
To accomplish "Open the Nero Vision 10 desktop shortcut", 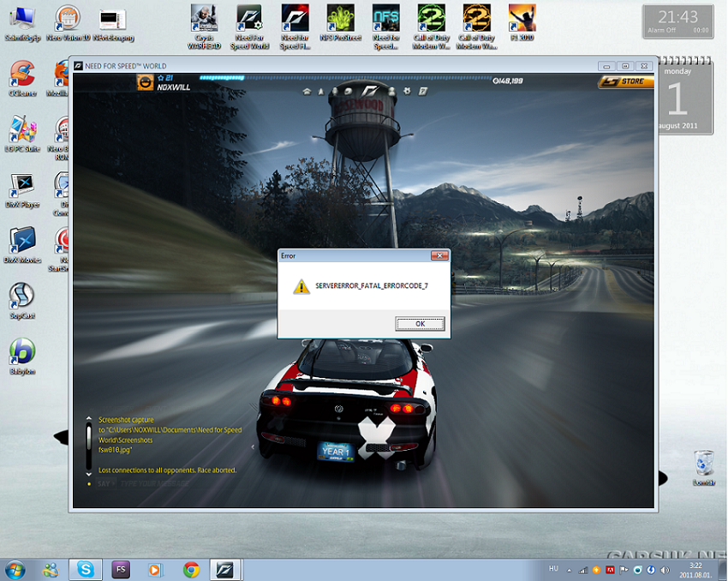I will (x=69, y=23).
